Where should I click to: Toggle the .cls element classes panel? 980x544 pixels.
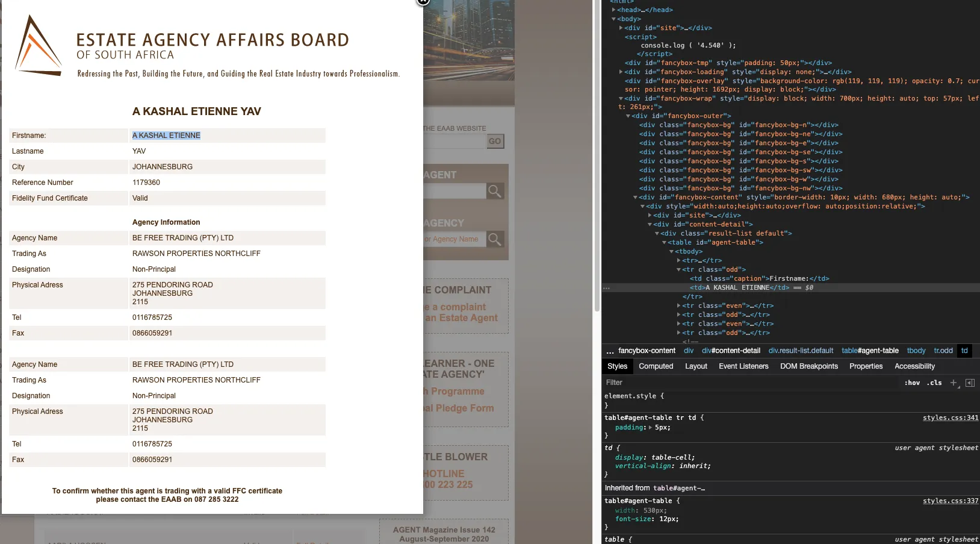[934, 383]
